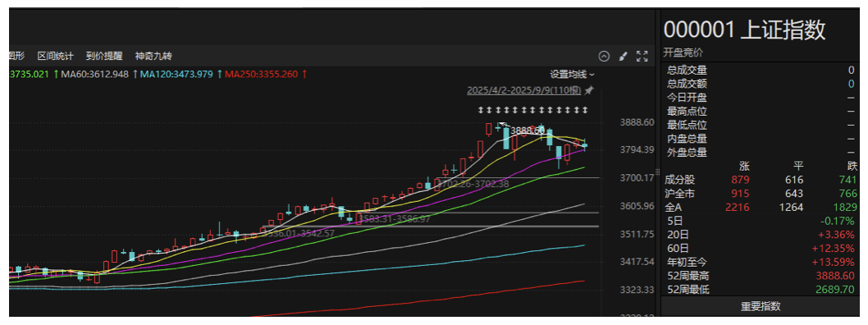This screenshot has width=868, height=325.
Task: Click 平 column header in breadth table
Action: click(798, 167)
